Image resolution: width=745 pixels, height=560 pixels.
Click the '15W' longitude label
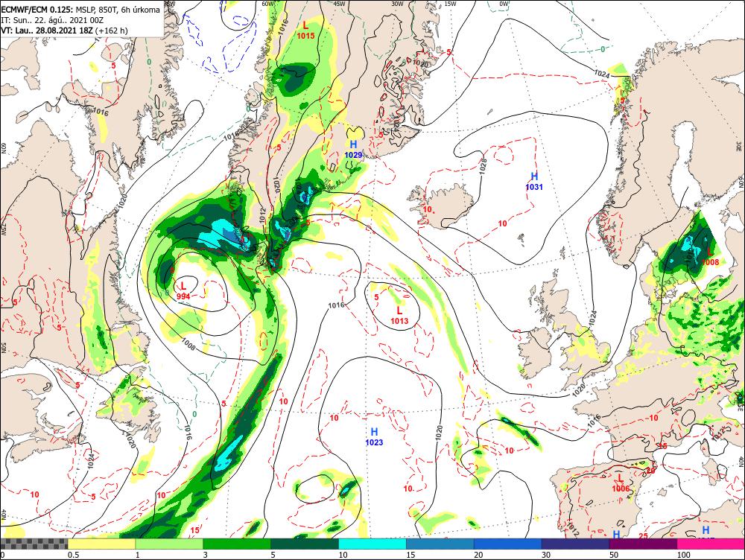450,4
